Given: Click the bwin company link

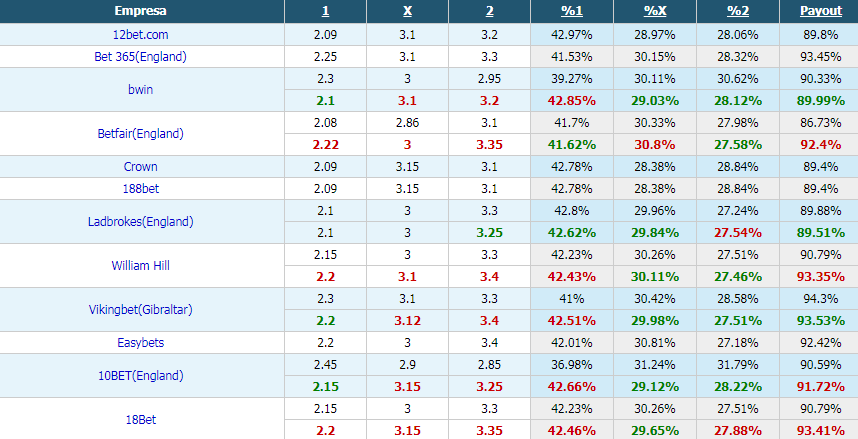Looking at the screenshot, I should (x=141, y=90).
